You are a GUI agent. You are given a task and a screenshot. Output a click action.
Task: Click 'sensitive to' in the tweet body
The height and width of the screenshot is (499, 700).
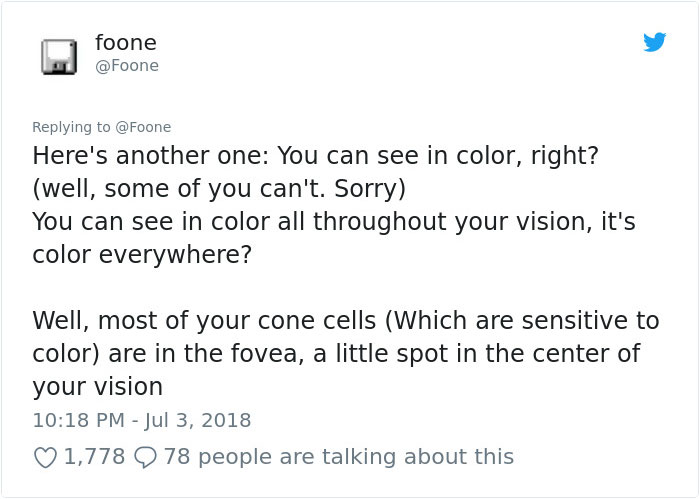pos(601,321)
